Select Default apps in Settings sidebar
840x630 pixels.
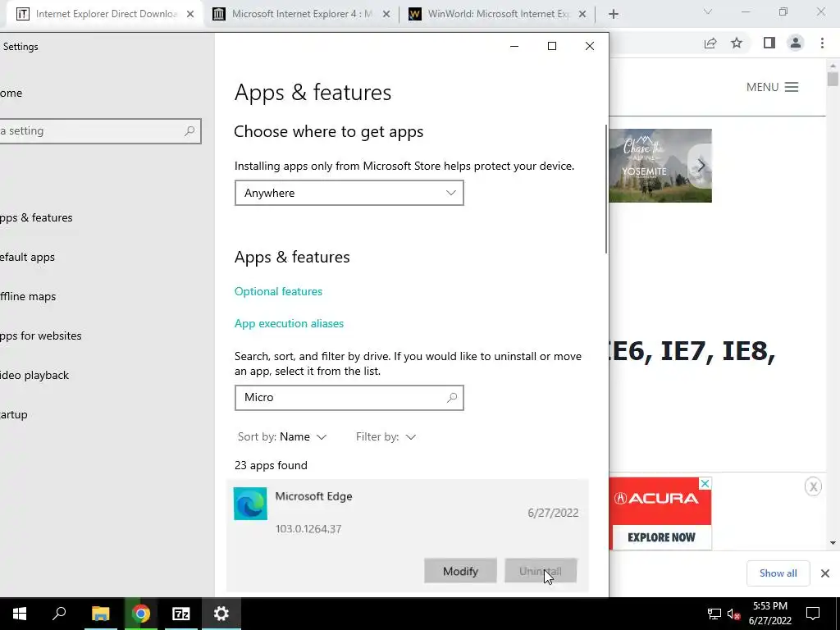coord(28,257)
